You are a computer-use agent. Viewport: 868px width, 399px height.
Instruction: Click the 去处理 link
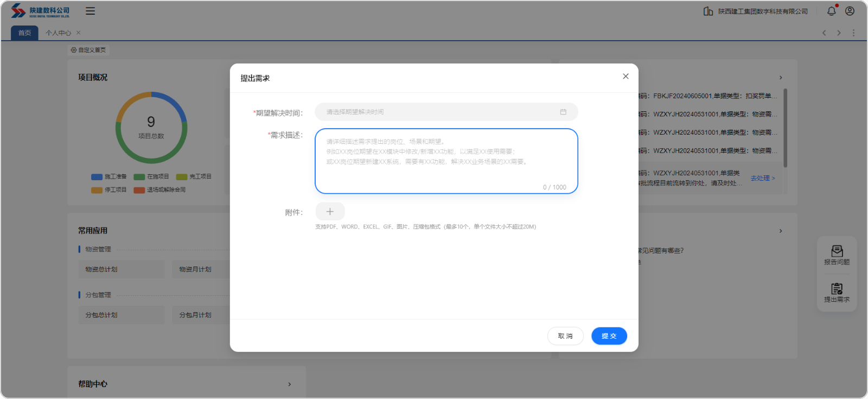pos(762,178)
